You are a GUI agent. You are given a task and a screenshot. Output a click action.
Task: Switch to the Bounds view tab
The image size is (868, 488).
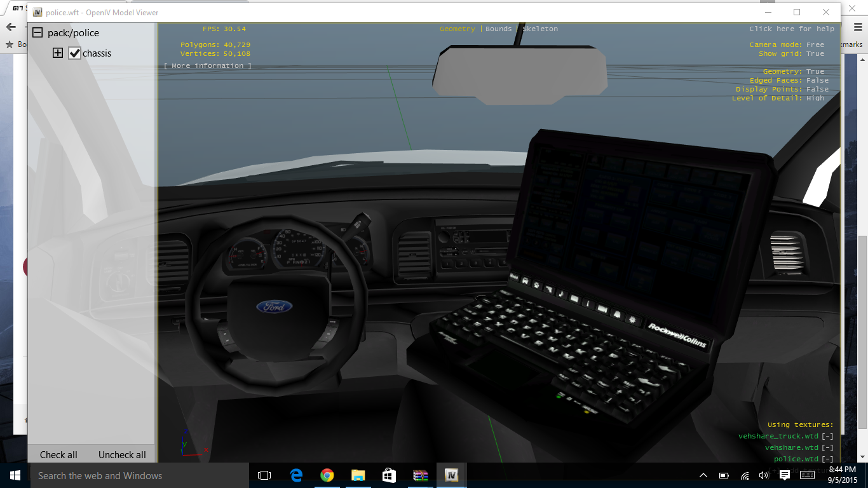(x=498, y=29)
